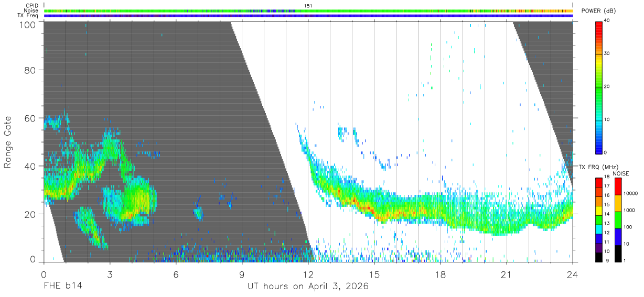Click the black segment of TX FRQ legend
The width and height of the screenshot is (644, 297).
click(x=598, y=257)
